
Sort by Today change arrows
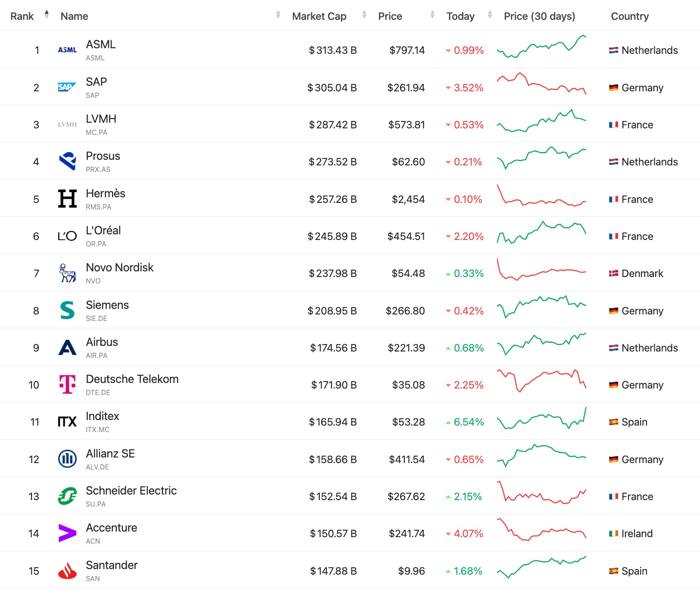coord(490,15)
